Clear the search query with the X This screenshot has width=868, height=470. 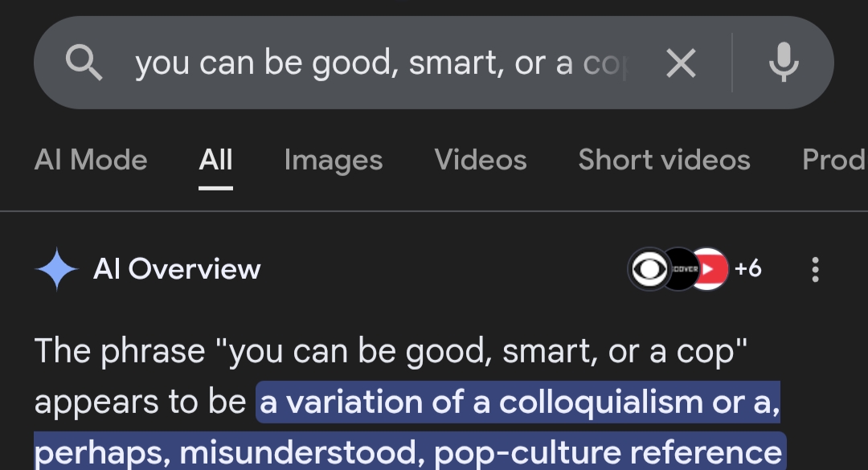tap(681, 63)
